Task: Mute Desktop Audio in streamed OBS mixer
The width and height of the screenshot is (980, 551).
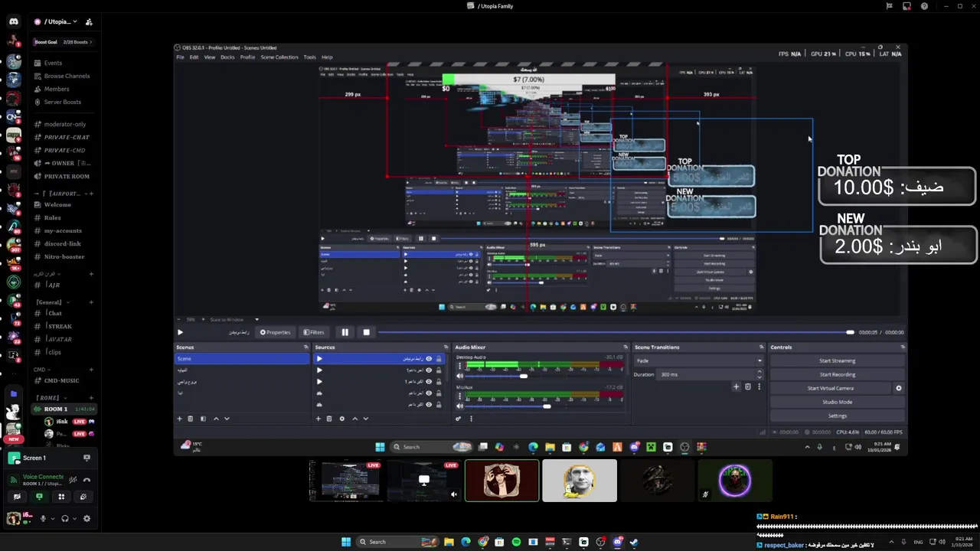Action: coord(459,376)
